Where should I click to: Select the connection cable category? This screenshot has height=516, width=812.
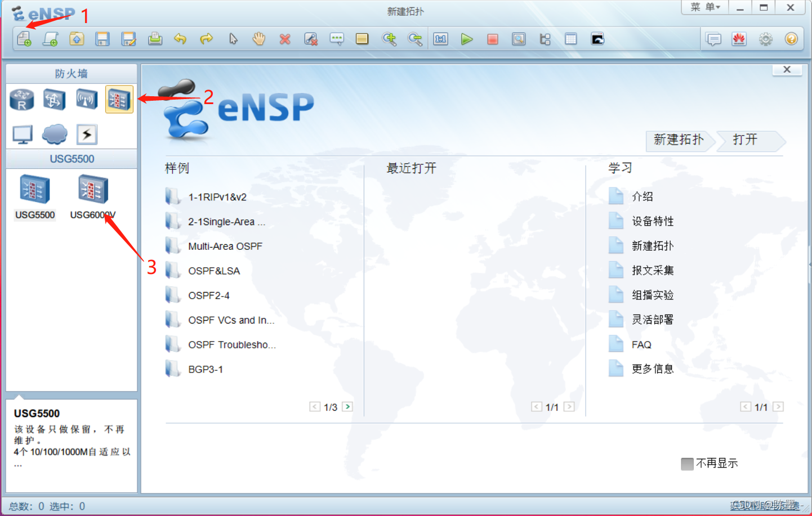pos(87,134)
